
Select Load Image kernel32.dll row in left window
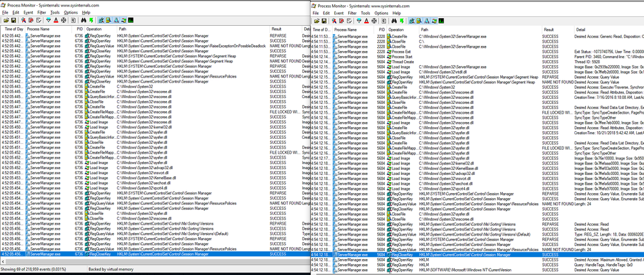[x=155, y=127]
